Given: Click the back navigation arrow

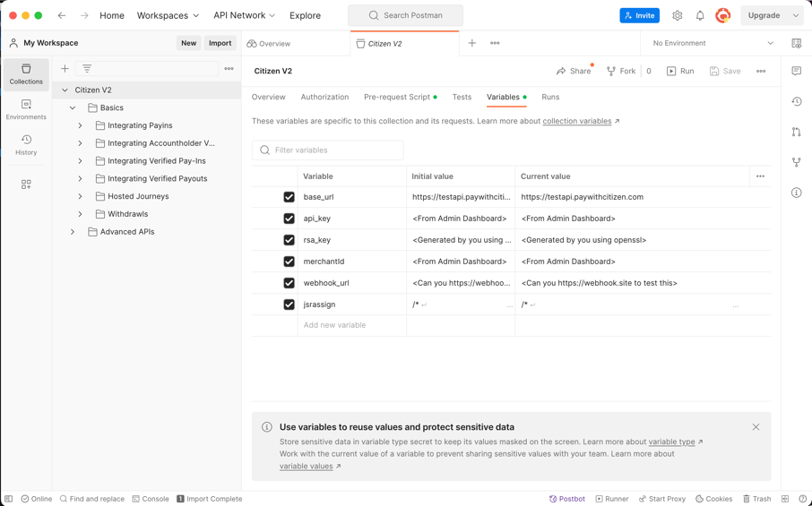Looking at the screenshot, I should coord(62,15).
